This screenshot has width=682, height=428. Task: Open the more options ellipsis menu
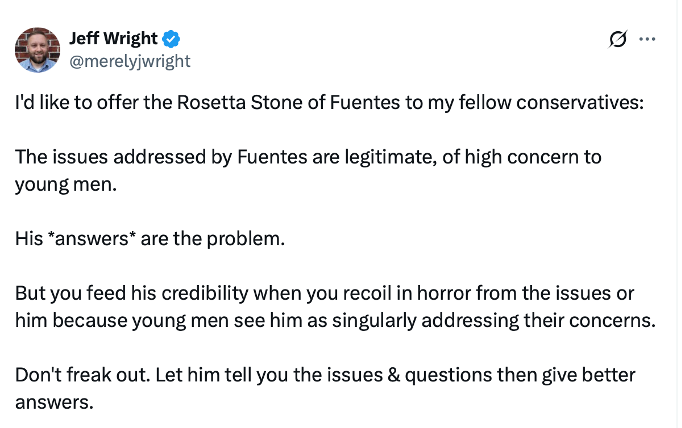[x=648, y=39]
